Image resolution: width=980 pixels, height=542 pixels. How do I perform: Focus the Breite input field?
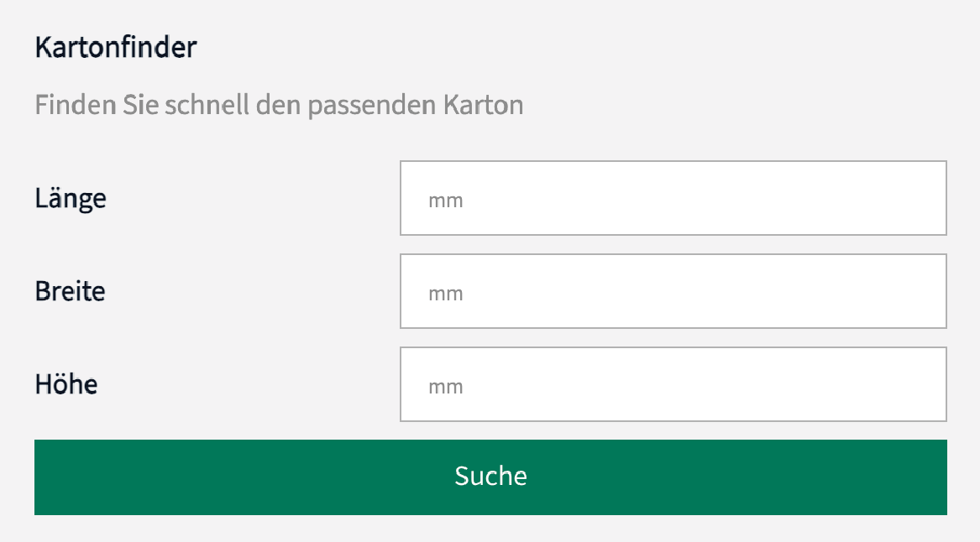[x=673, y=291]
